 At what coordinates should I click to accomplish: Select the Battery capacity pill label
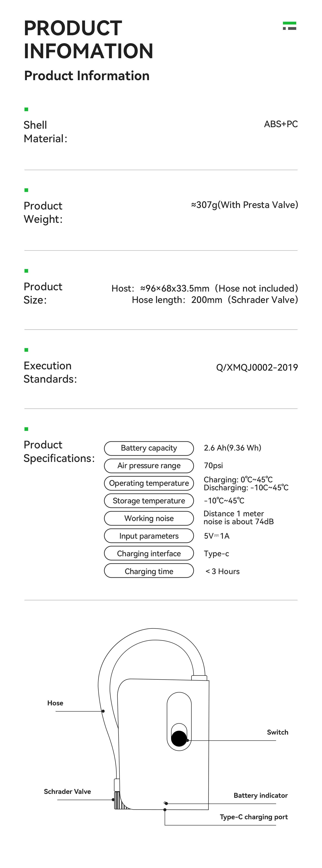(x=149, y=448)
